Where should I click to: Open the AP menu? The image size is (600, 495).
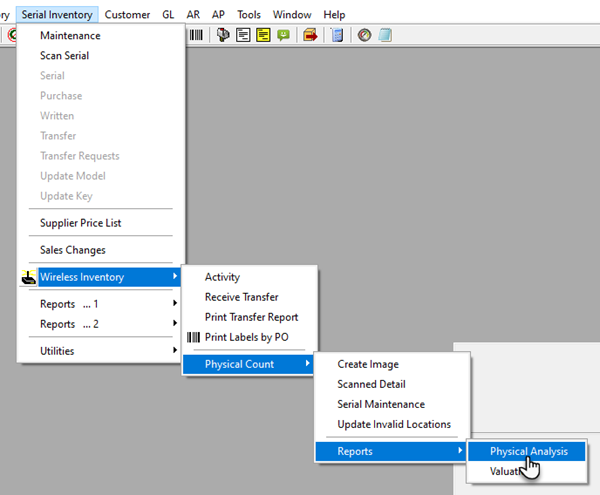218,15
